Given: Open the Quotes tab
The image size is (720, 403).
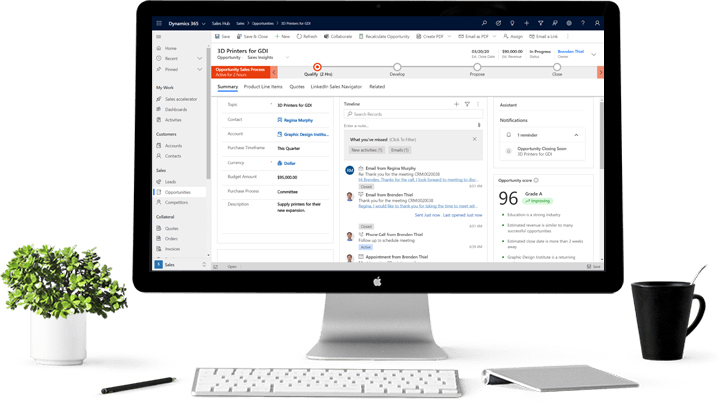Looking at the screenshot, I should [297, 87].
